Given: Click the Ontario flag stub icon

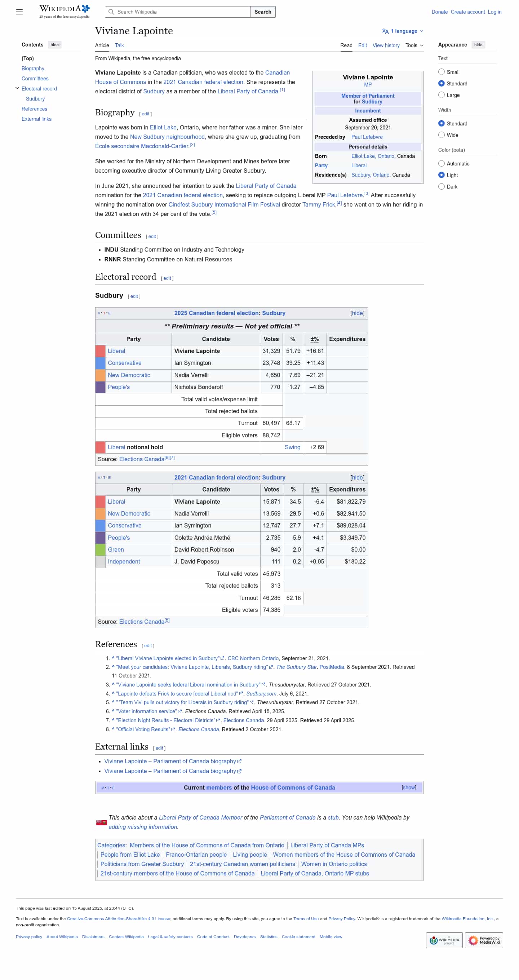Looking at the screenshot, I should click(101, 822).
